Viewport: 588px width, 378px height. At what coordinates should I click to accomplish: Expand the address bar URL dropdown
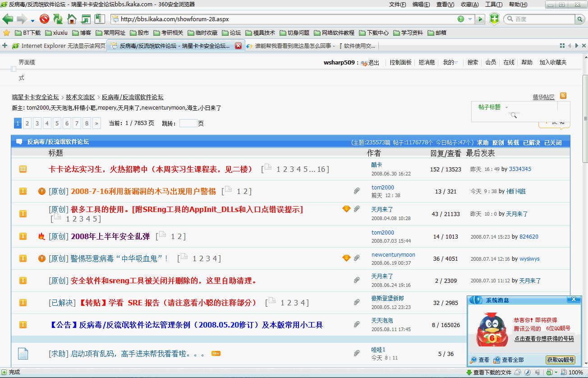pos(470,19)
